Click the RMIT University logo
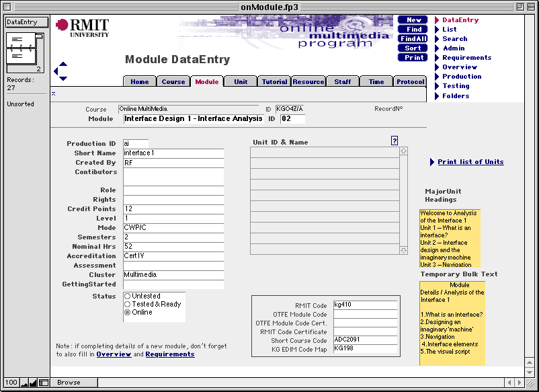The width and height of the screenshot is (539, 392). pyautogui.click(x=81, y=27)
